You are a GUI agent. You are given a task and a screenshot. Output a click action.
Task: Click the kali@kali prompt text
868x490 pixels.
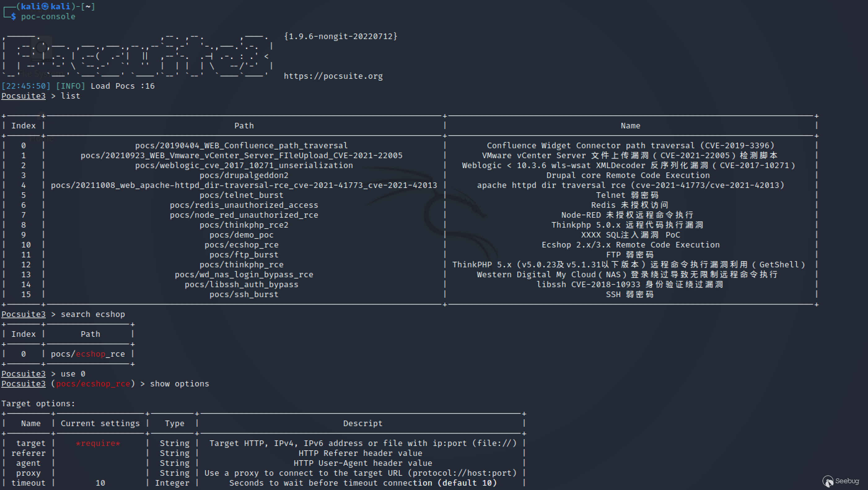coord(46,7)
